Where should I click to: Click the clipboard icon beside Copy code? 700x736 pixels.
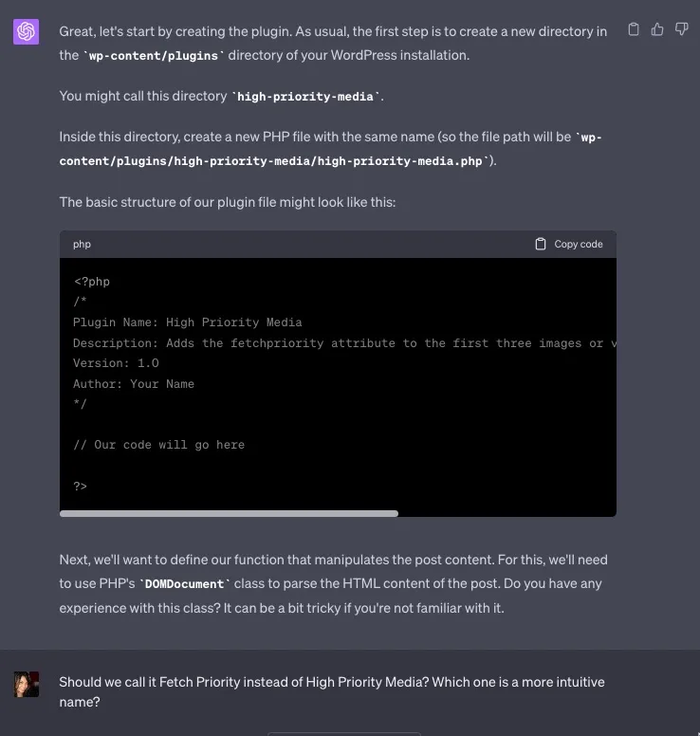[x=541, y=244]
